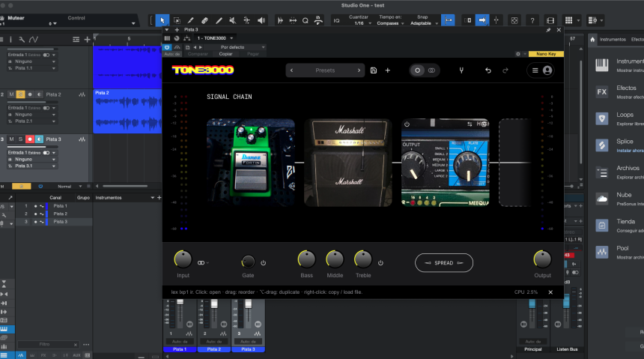
Task: Select the Range tool
Action: point(177,20)
